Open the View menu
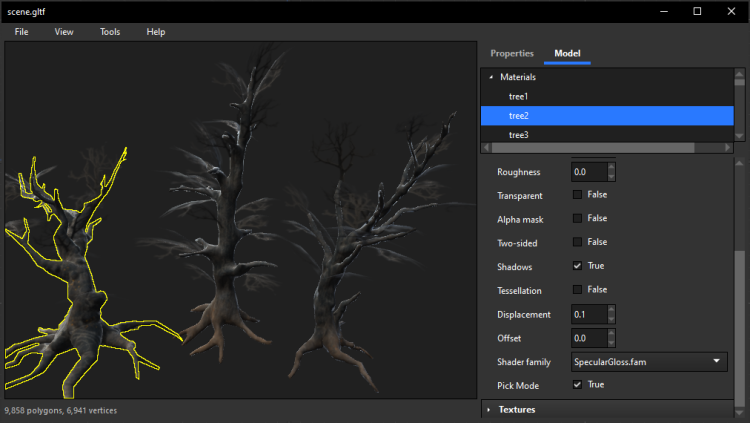The height and width of the screenshot is (423, 750). (x=64, y=32)
